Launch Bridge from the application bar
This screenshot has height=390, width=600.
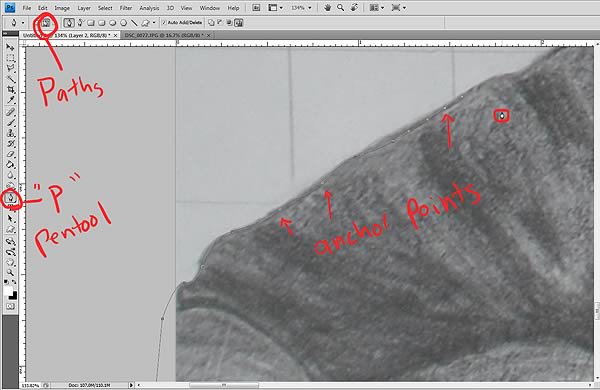tap(256, 8)
